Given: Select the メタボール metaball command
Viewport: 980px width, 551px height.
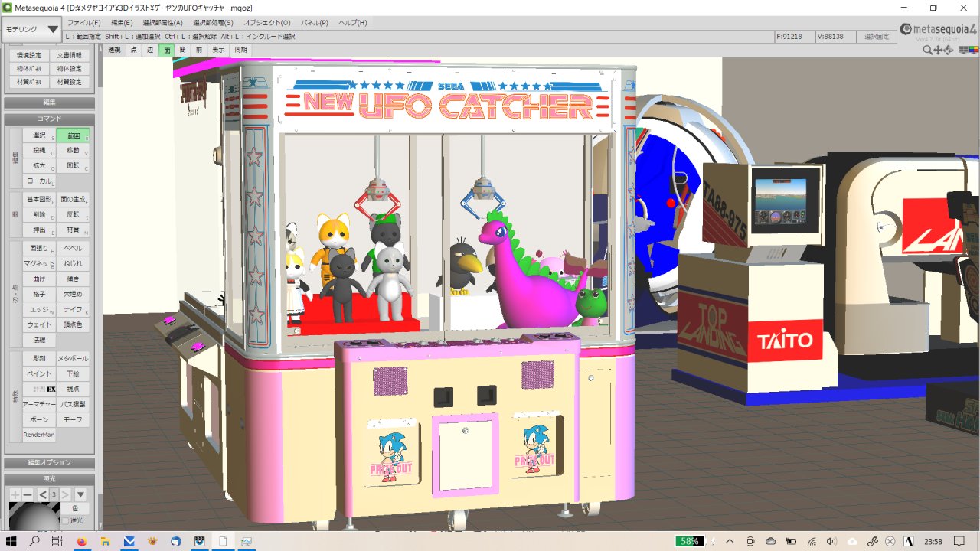Looking at the screenshot, I should coord(73,359).
